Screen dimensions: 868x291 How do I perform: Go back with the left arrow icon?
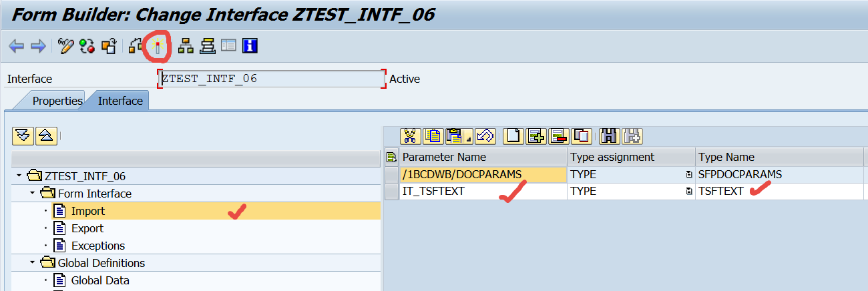tap(16, 46)
